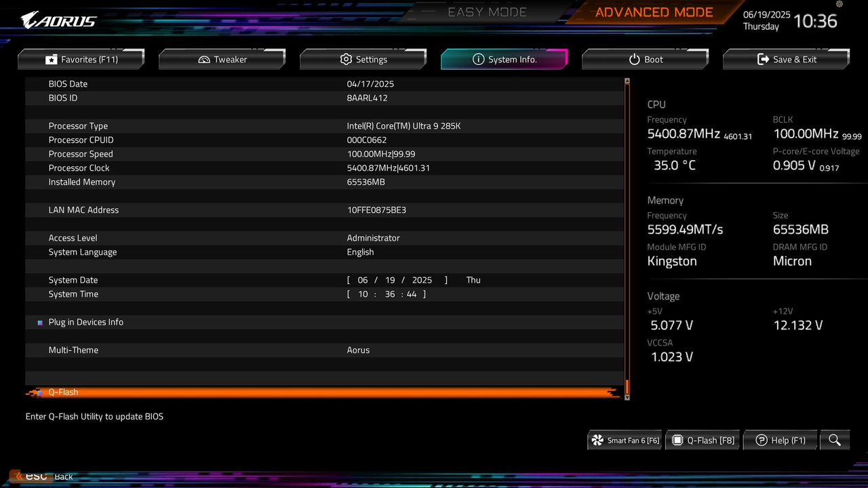Open Smart Fan 6 [F6] utility

click(x=625, y=441)
